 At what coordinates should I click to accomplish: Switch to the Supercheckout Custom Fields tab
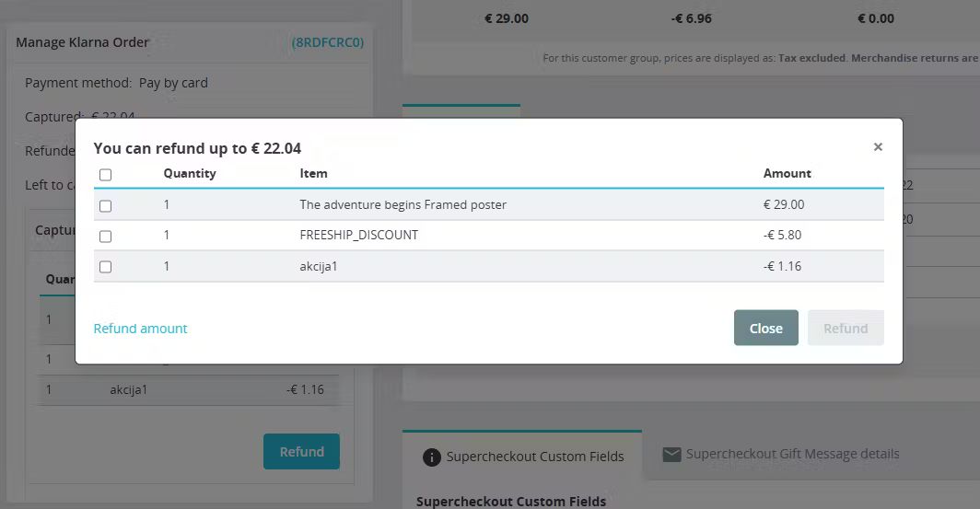[522, 457]
